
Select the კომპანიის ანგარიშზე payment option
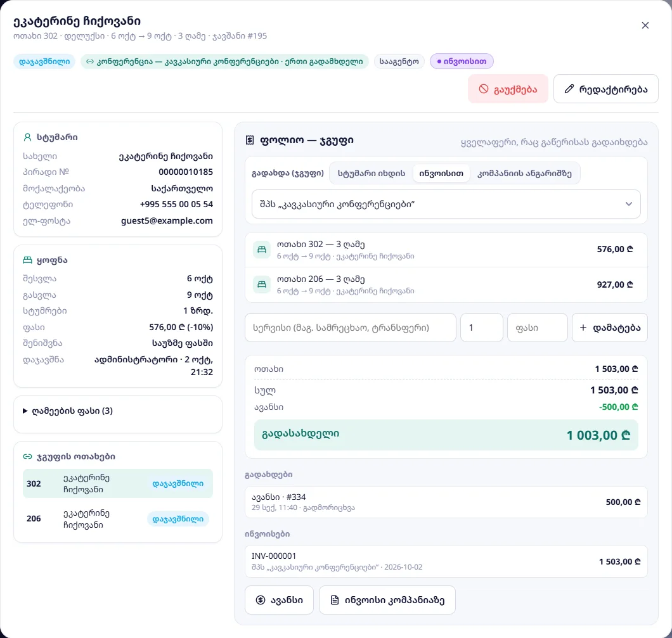524,174
